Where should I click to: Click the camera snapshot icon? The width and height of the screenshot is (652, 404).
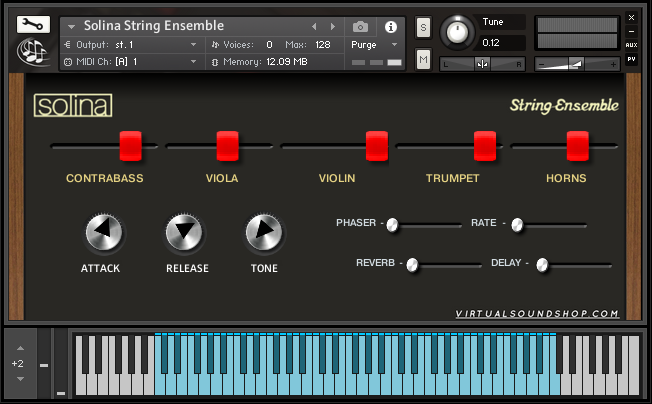click(x=360, y=26)
